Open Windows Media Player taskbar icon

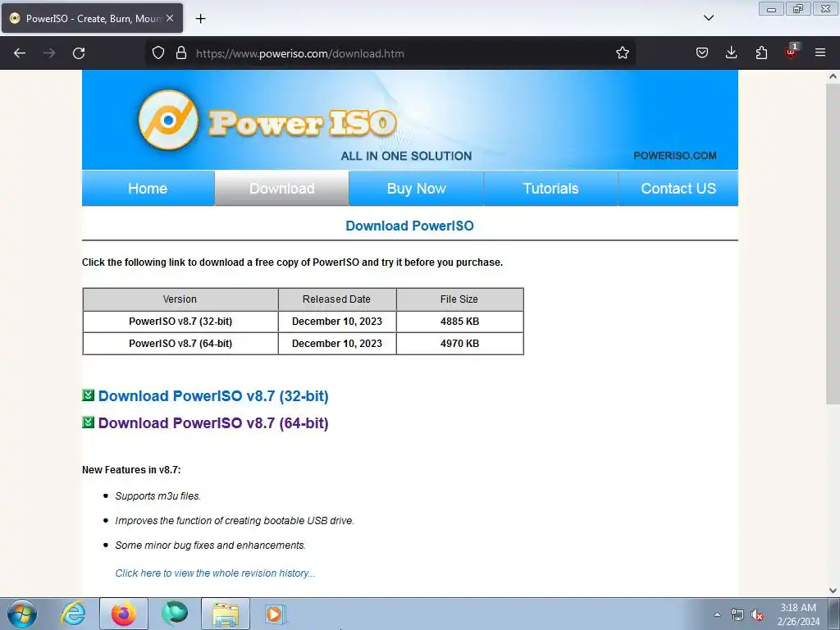276,614
